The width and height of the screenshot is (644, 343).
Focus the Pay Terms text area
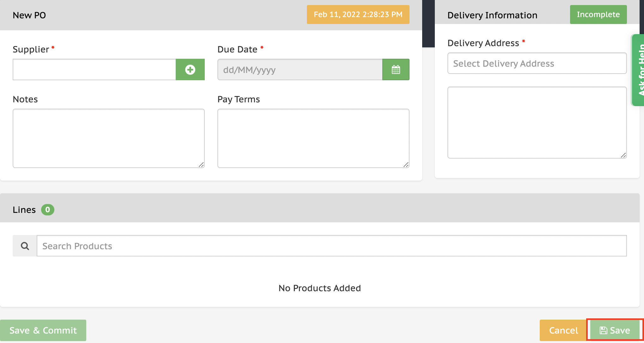(x=313, y=138)
